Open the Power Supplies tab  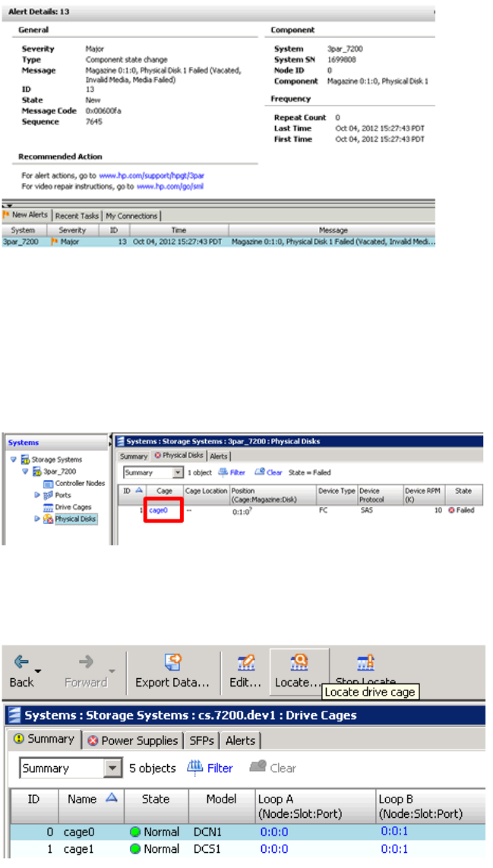click(x=133, y=740)
